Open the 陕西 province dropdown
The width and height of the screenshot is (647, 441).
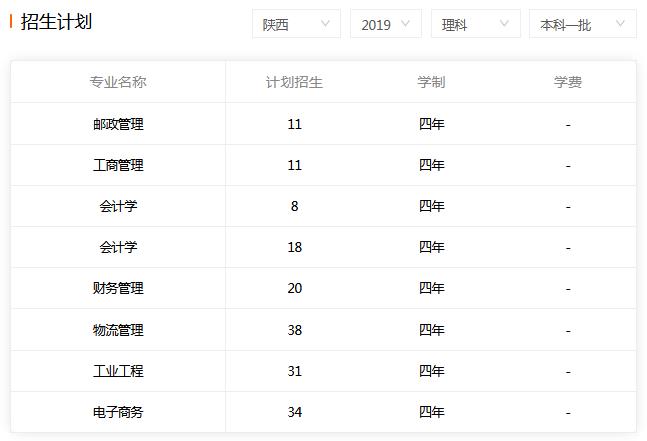pos(296,24)
